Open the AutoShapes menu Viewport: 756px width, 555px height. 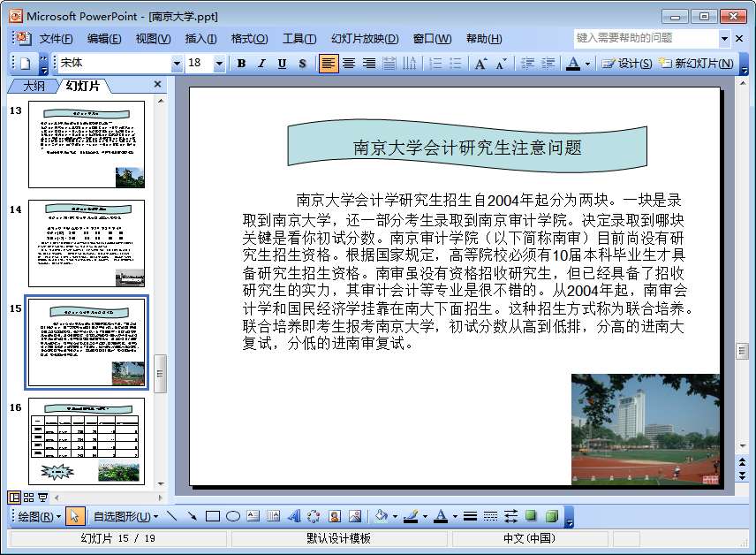click(x=125, y=516)
